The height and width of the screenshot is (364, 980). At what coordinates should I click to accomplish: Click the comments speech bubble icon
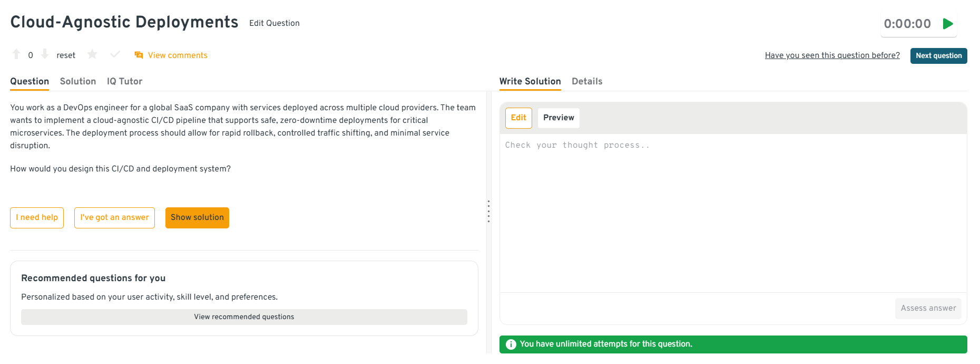click(139, 55)
